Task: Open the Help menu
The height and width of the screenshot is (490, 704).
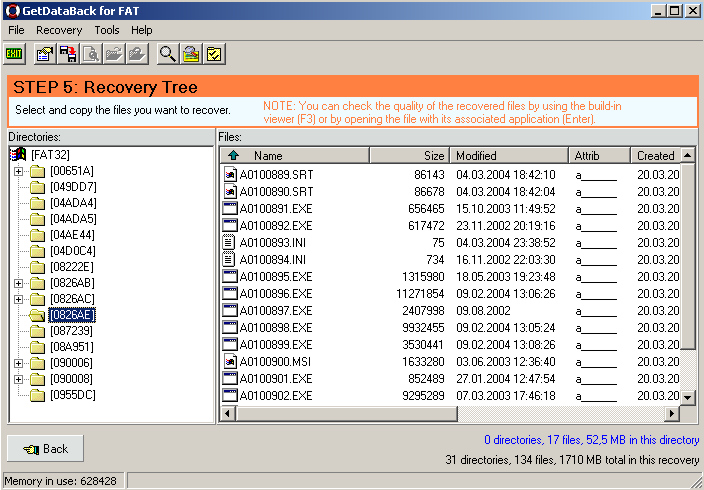Action: point(141,30)
